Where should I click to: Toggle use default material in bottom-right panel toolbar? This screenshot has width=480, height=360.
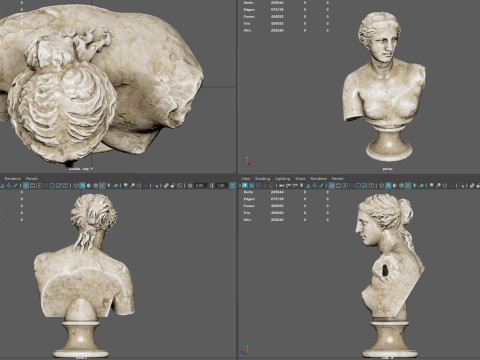(395, 185)
